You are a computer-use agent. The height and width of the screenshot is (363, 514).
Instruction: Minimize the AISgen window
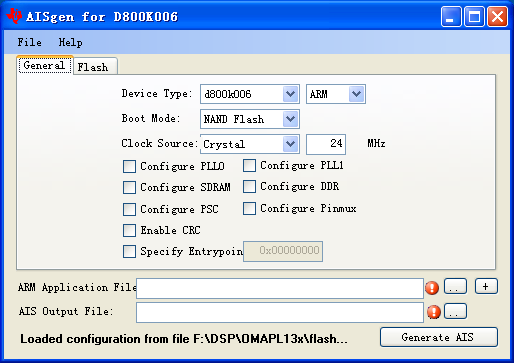[x=451, y=16]
